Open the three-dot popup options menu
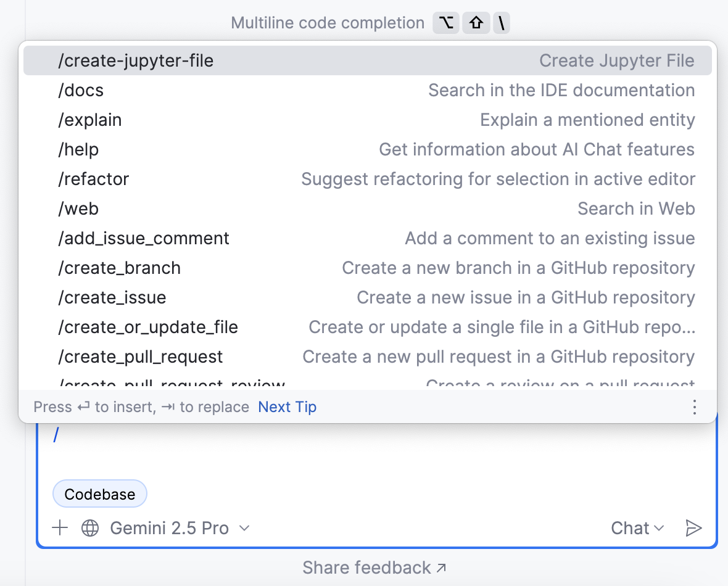 tap(695, 407)
